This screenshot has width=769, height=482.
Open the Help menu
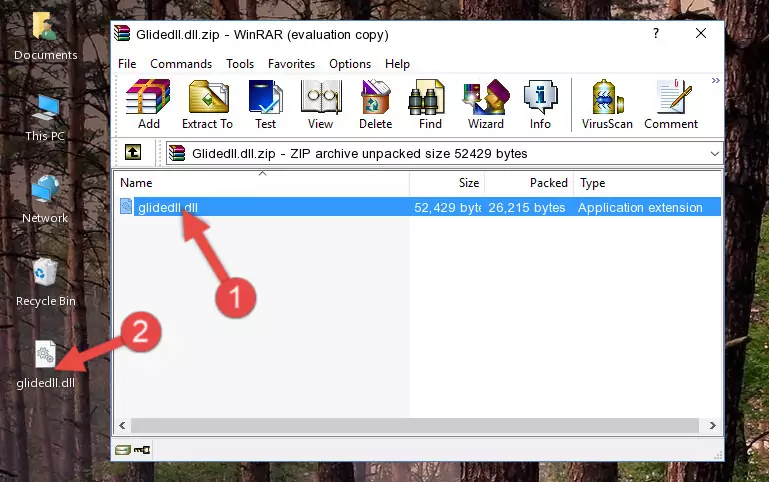397,64
